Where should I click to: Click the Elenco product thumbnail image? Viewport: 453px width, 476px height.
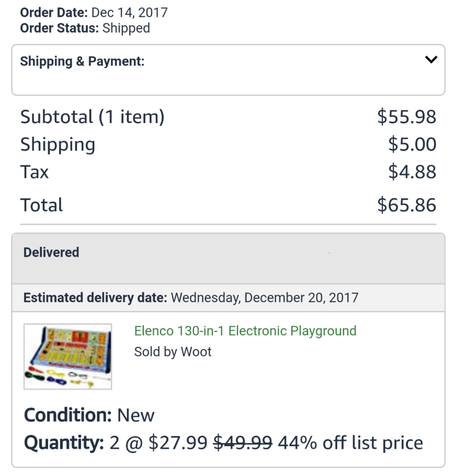pos(68,356)
